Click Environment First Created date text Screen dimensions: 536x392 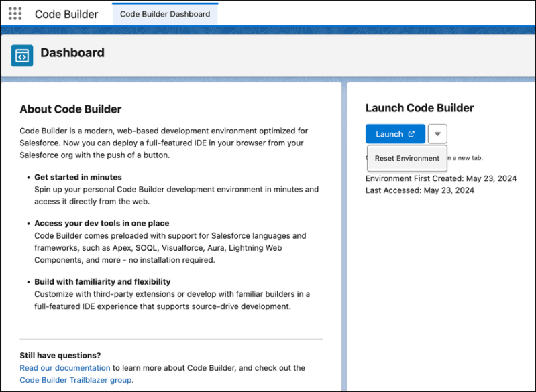pyautogui.click(x=441, y=178)
